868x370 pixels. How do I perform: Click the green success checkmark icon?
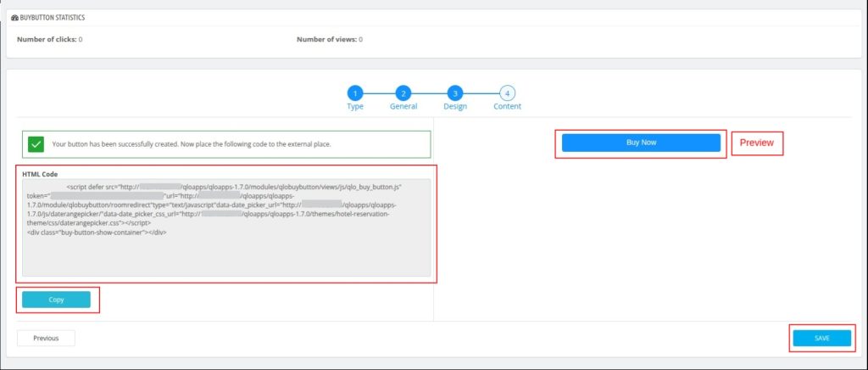[36, 144]
